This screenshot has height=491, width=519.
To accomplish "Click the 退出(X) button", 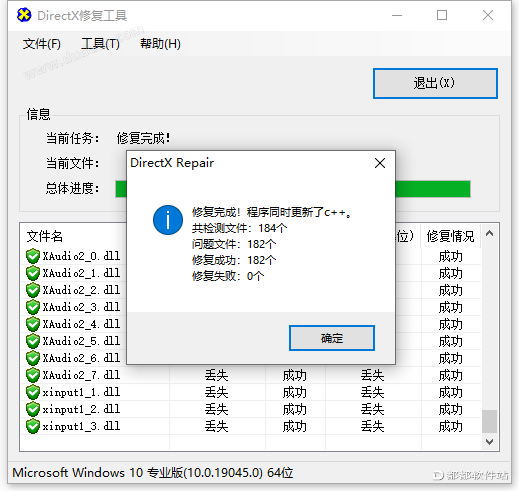I will pos(435,83).
